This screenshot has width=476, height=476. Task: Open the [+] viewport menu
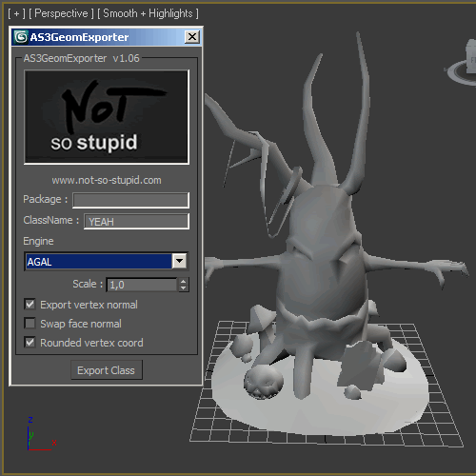pyautogui.click(x=16, y=13)
